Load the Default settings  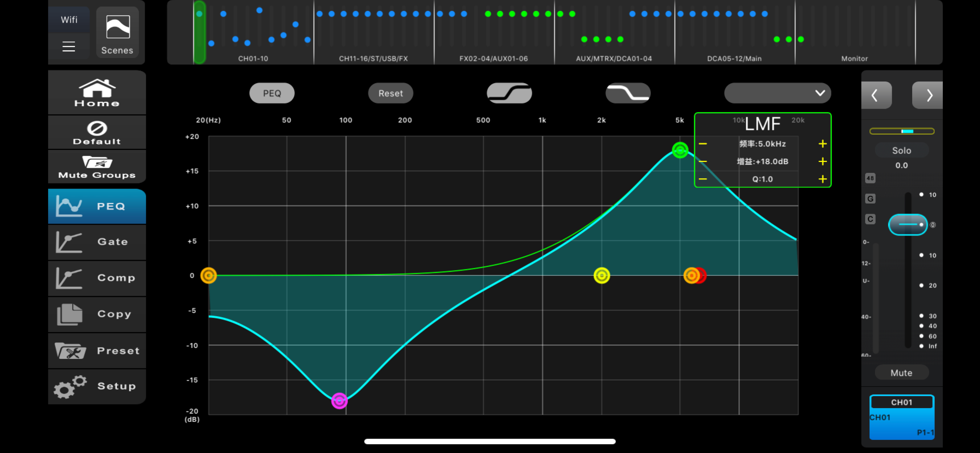[97, 133]
